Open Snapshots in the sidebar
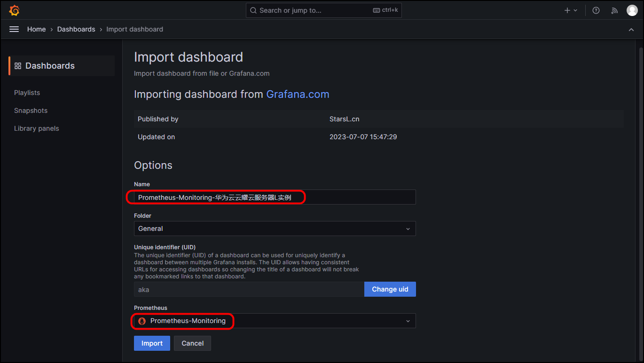This screenshot has height=363, width=644. (x=31, y=110)
